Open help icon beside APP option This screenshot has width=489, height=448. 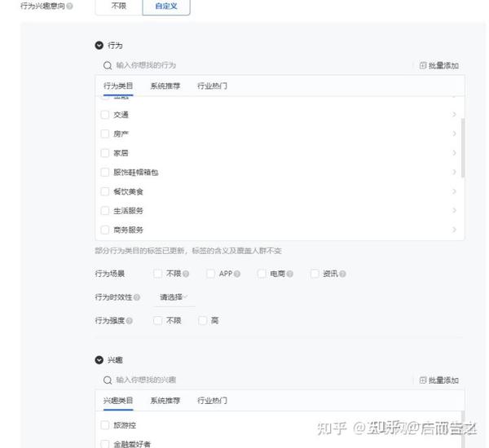click(x=237, y=274)
